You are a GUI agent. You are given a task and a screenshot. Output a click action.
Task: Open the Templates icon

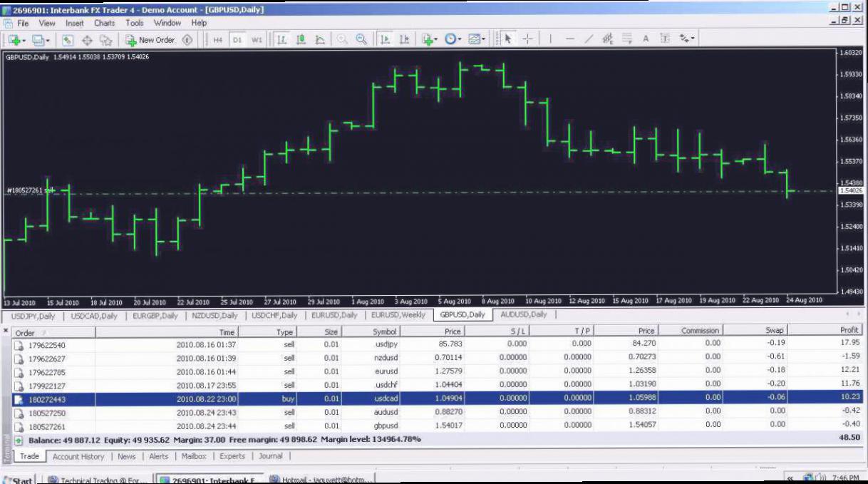(475, 40)
